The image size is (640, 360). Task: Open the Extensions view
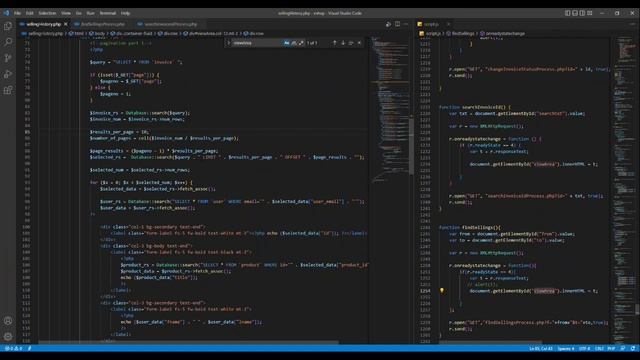click(x=8, y=90)
